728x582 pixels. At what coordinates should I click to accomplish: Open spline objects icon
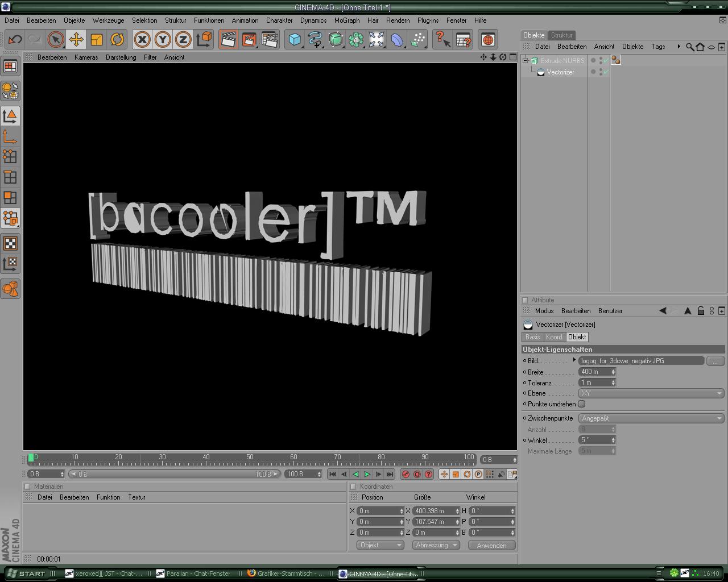click(315, 39)
